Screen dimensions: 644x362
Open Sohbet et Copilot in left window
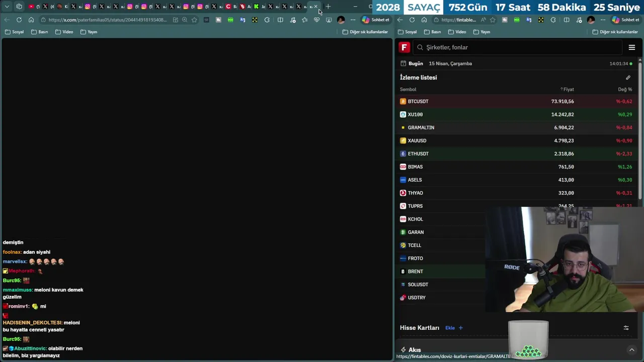376,20
